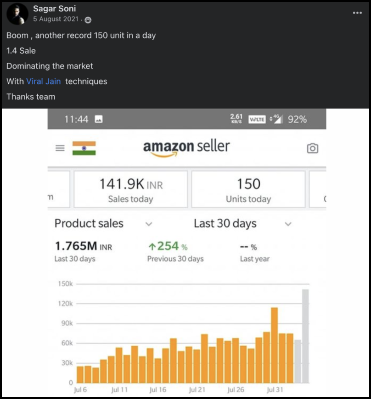This screenshot has width=371, height=399.
Task: Click the 1.765M INR last 30 days figure
Action: click(84, 247)
